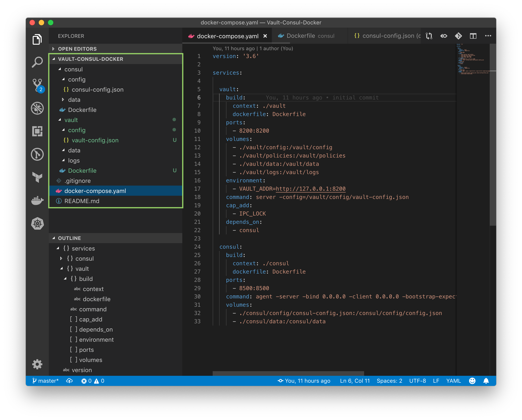Click the git diamond icon in editor toolbar

click(x=458, y=36)
